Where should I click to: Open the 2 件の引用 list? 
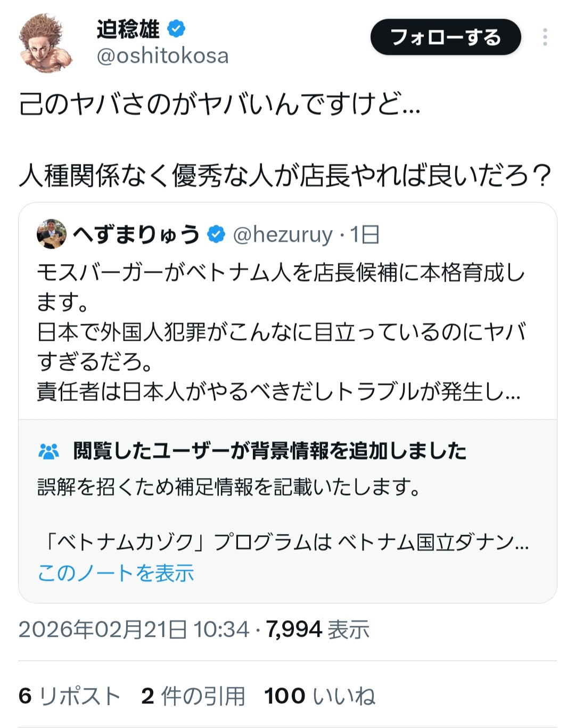[193, 696]
